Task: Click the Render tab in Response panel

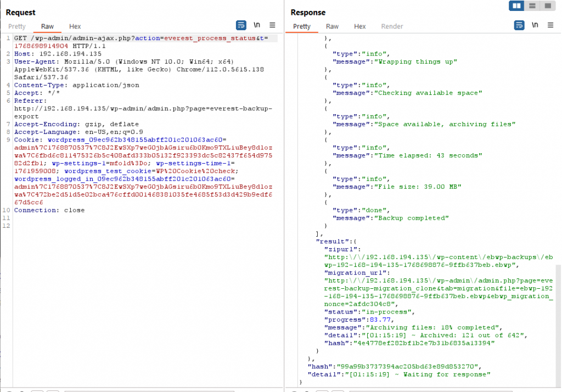Action: [392, 26]
